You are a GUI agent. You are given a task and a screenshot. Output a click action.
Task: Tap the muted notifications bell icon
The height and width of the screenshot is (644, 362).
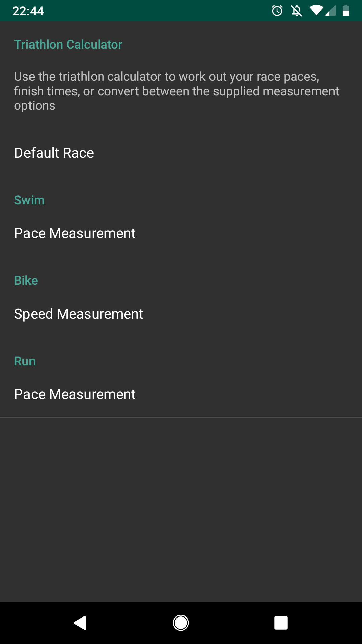tap(297, 11)
